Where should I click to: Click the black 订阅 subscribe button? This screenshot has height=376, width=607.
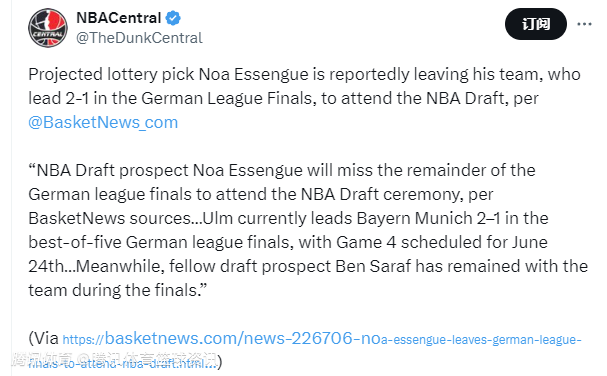536,24
